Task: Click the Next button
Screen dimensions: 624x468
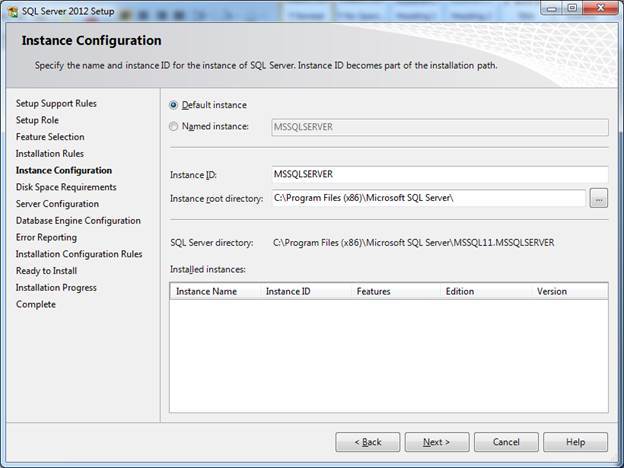Action: tap(437, 442)
